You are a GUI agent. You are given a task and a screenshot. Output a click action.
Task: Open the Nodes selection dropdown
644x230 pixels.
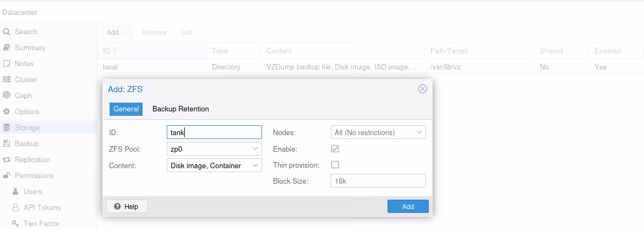(419, 132)
